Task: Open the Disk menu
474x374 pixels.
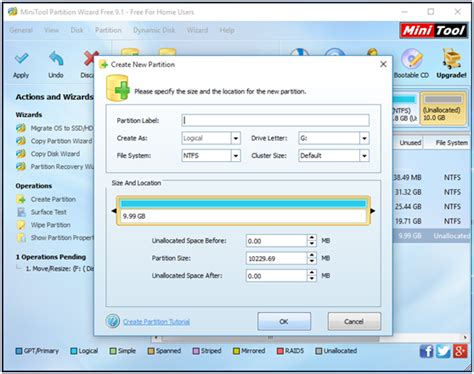Action: click(x=77, y=30)
